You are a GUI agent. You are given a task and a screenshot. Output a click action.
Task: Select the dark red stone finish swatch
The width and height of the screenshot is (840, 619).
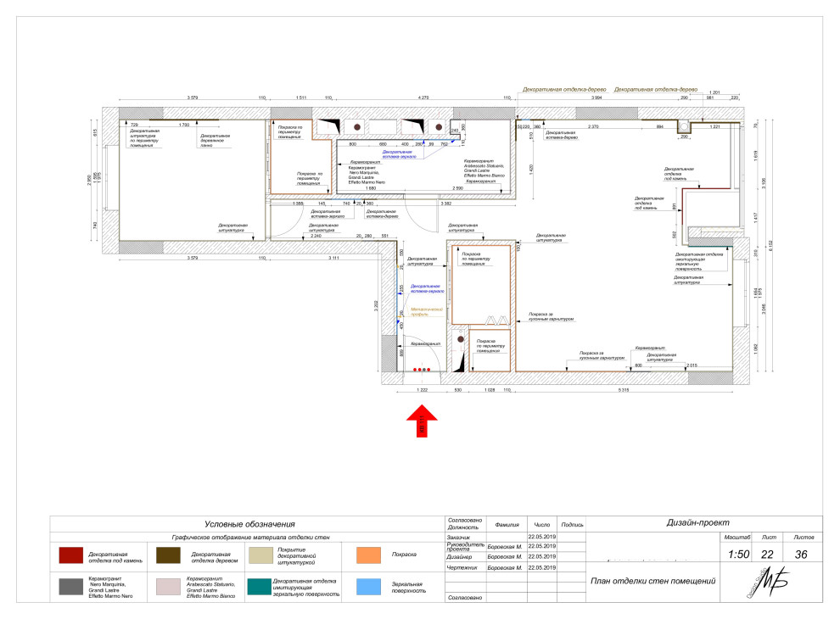70,555
